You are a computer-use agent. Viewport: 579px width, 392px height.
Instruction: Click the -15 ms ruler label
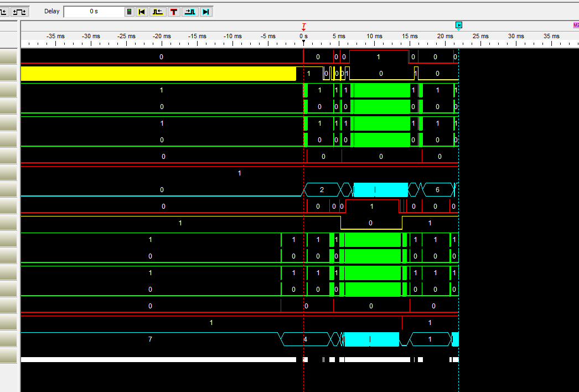pyautogui.click(x=197, y=36)
